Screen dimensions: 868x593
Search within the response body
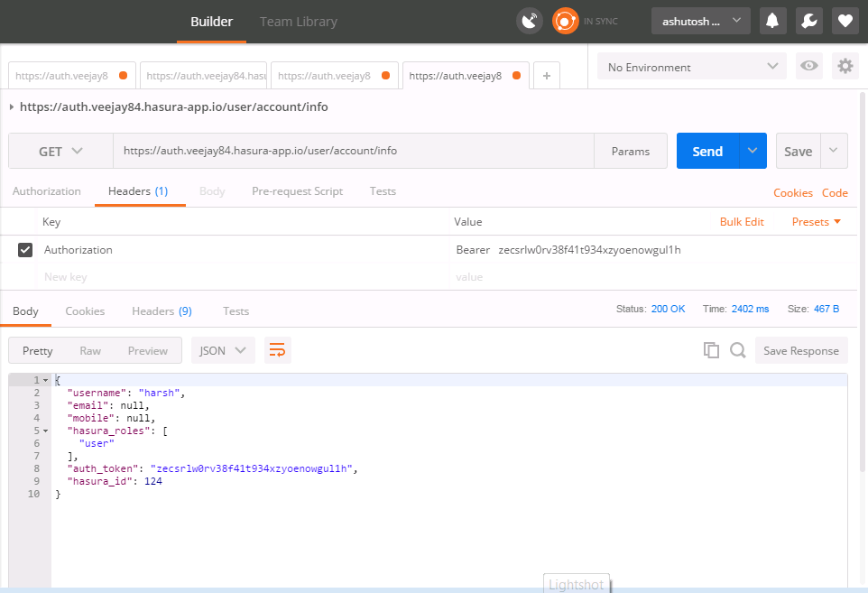(x=737, y=350)
